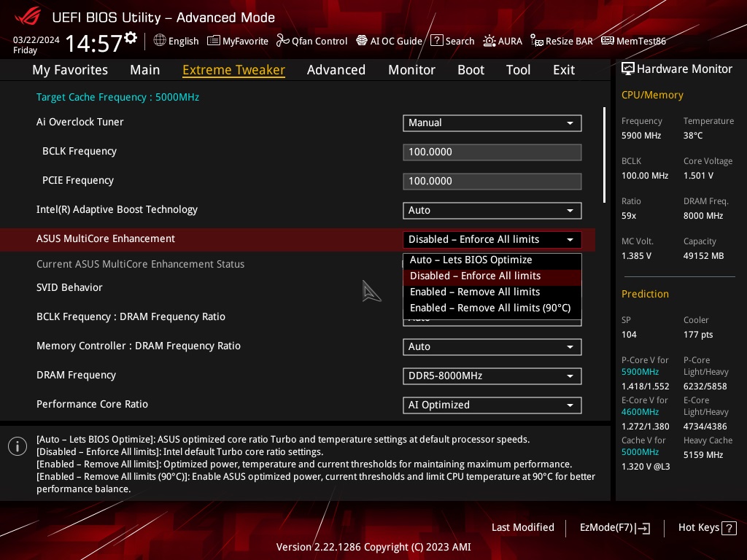
Task: Switch to Main tab
Action: (145, 69)
